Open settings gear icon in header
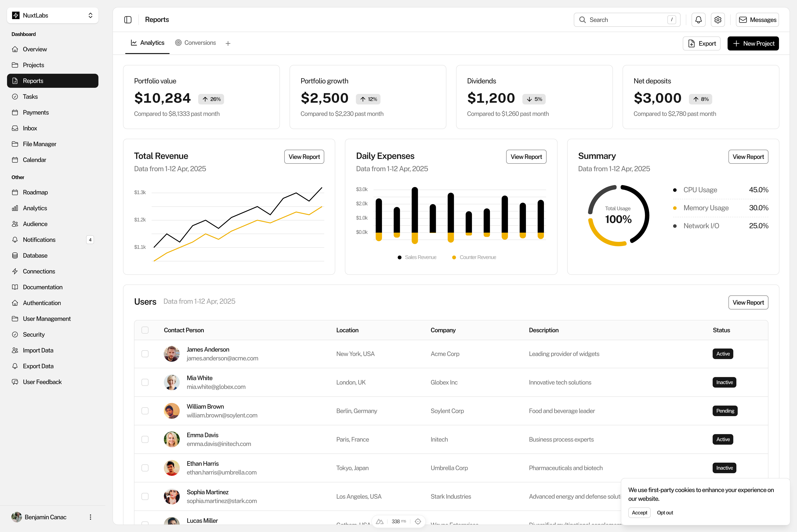Screen dimensions: 797x532 717,20
